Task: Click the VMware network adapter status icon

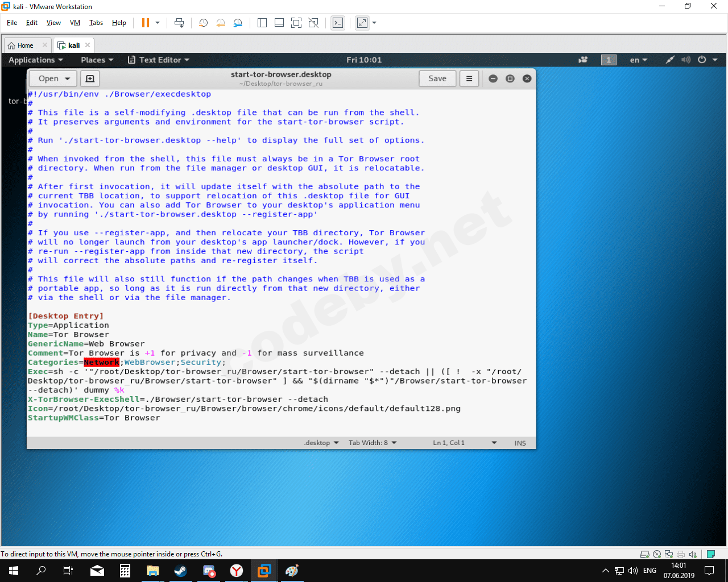Action: tap(669, 554)
